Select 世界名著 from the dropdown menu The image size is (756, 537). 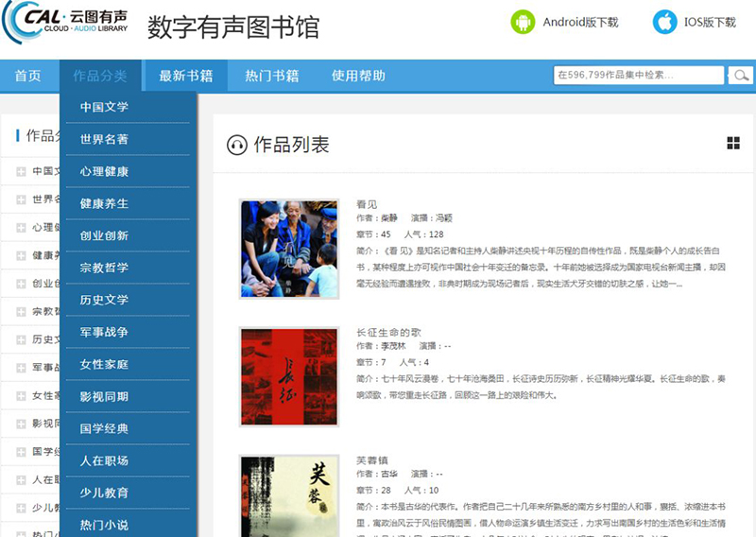pyautogui.click(x=104, y=139)
